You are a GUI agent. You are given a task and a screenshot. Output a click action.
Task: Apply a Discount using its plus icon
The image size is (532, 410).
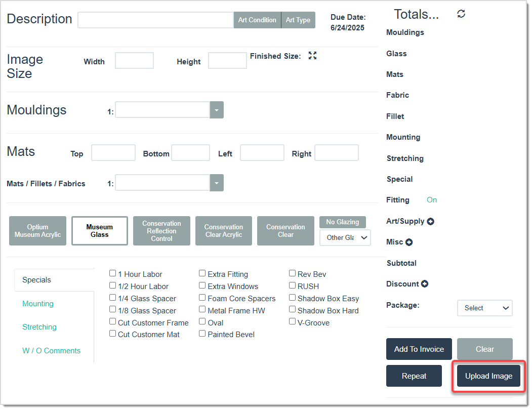click(426, 284)
